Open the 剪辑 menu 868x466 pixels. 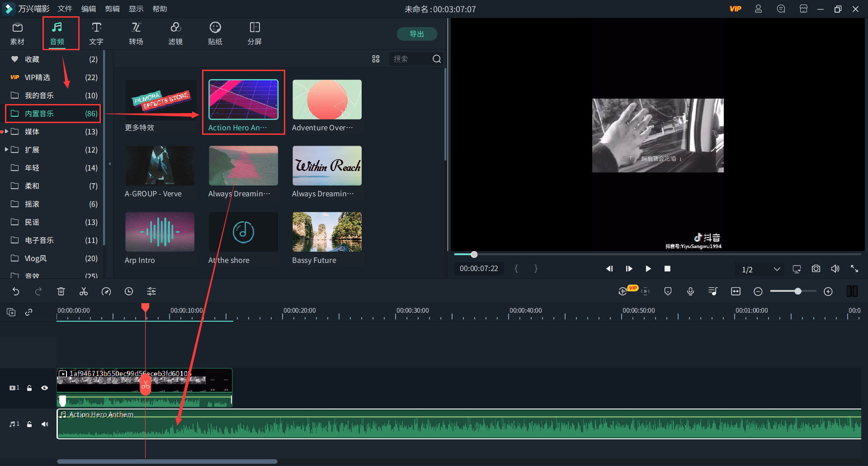112,9
